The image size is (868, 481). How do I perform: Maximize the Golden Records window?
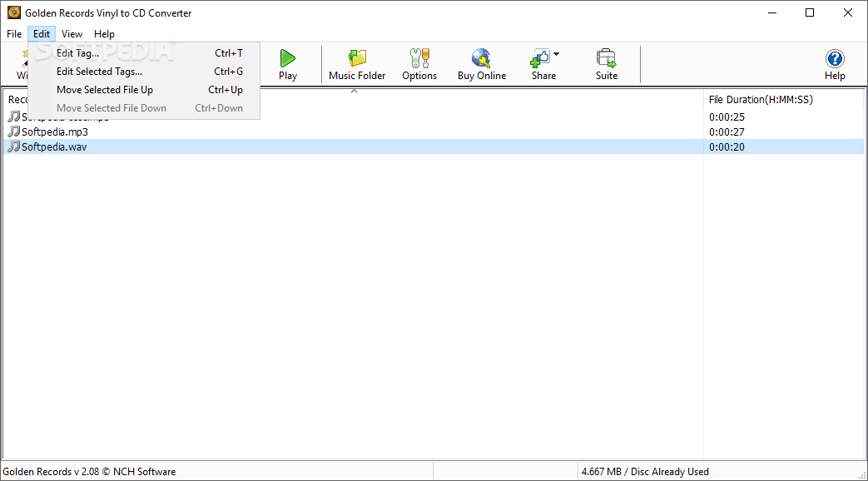(810, 12)
